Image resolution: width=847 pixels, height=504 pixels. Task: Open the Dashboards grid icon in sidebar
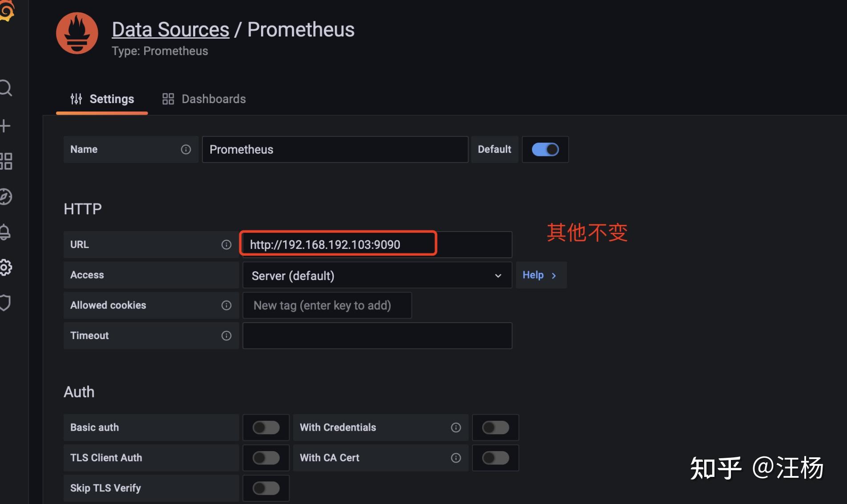[6, 161]
